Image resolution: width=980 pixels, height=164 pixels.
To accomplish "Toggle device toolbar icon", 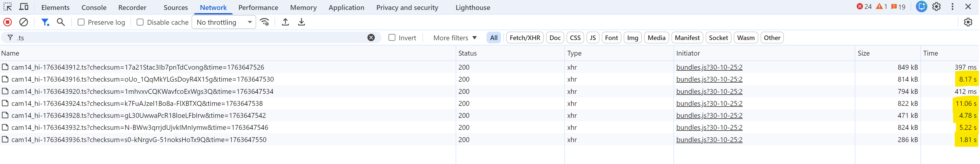I will click(23, 7).
